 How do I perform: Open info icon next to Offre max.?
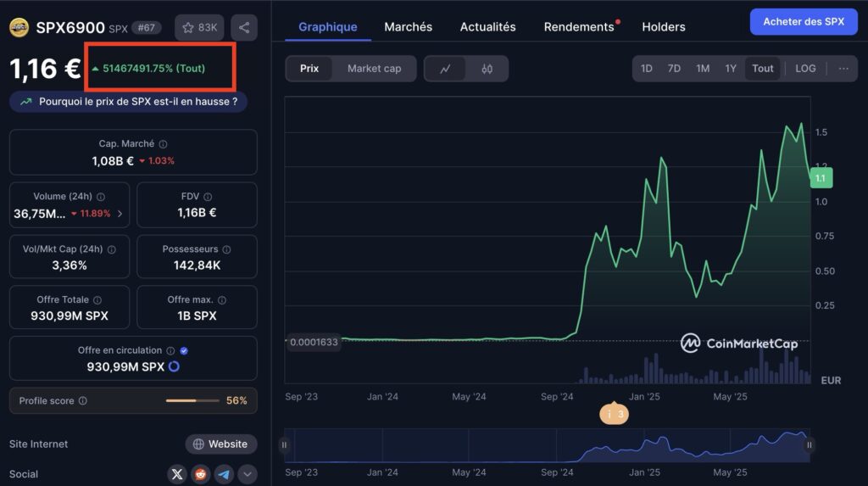(x=222, y=299)
